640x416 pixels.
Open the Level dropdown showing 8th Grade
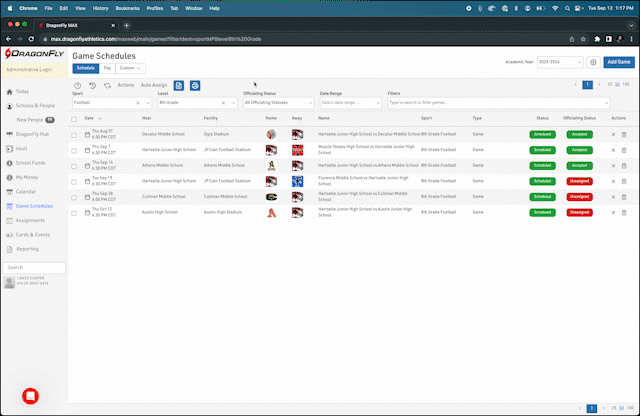click(196, 102)
